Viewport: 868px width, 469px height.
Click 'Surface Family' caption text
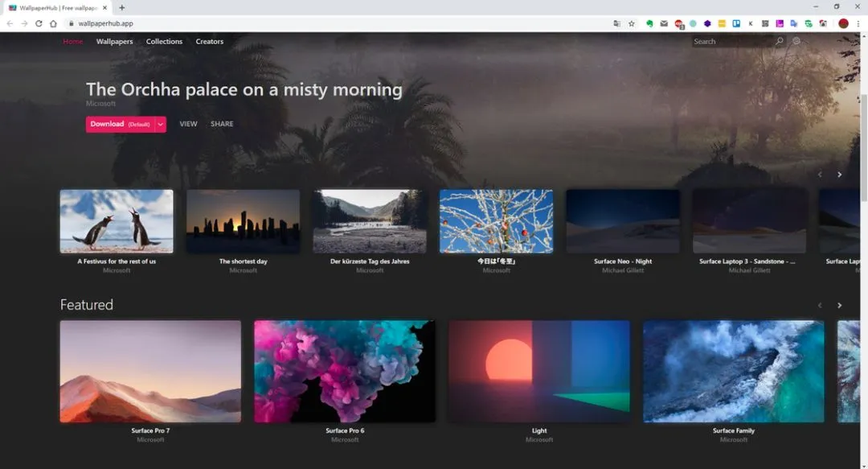click(734, 430)
